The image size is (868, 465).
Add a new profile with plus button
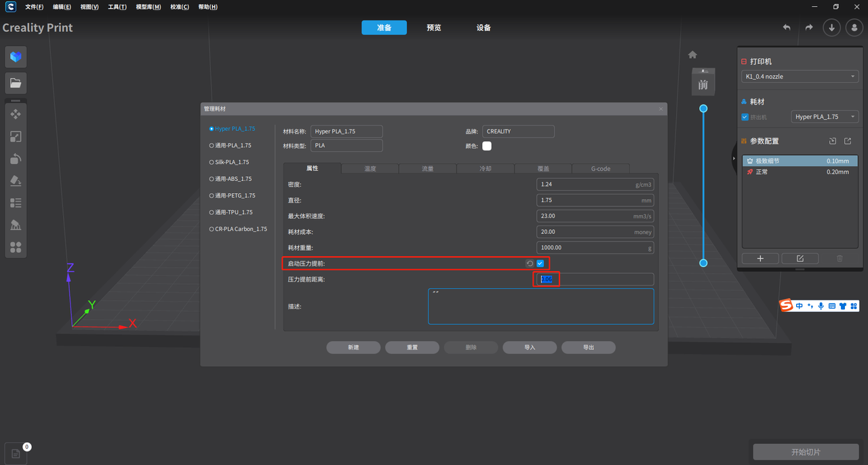point(760,258)
